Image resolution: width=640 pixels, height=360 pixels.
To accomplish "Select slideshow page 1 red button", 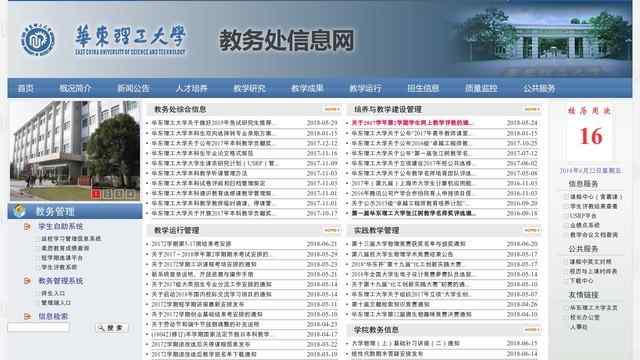I will point(96,194).
